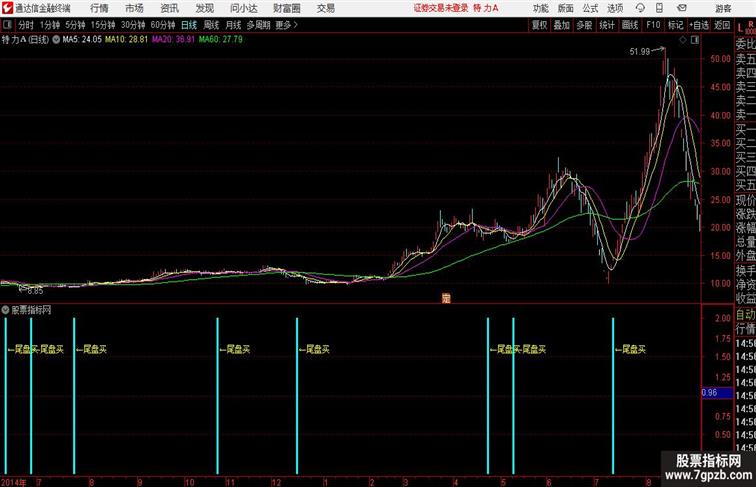This screenshot has width=756, height=487.
Task: Click the 特力A (日线) chart title
Action: coord(25,40)
